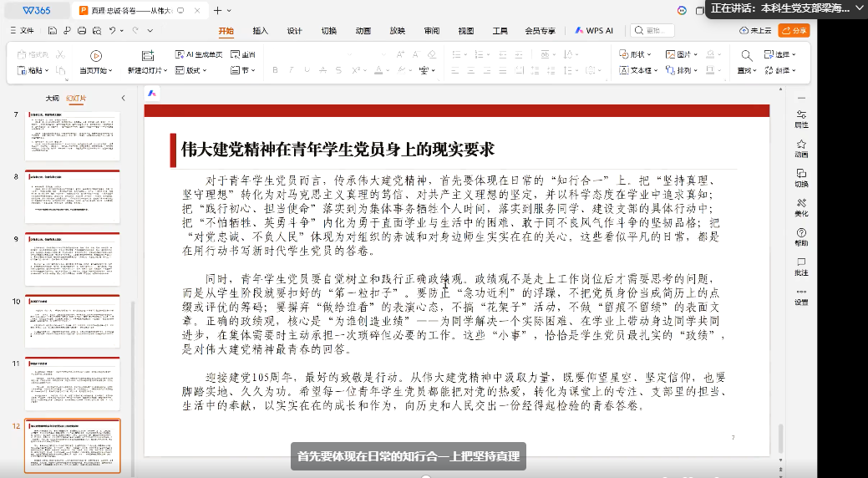This screenshot has width=868, height=478.
Task: Click the 查找 find magnifier icon
Action: point(745,55)
